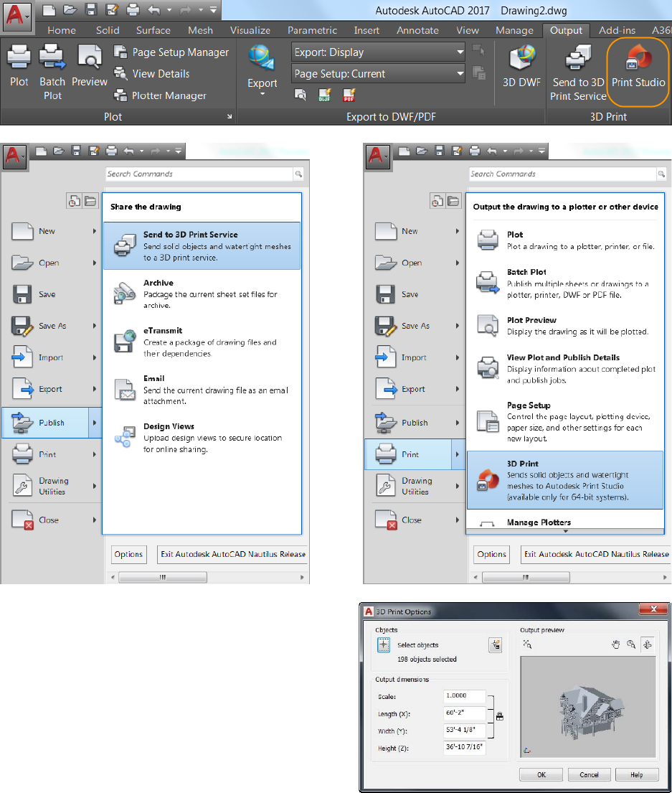Select the Manage ribbon tab
Image resolution: width=672 pixels, height=793 pixels.
point(514,30)
